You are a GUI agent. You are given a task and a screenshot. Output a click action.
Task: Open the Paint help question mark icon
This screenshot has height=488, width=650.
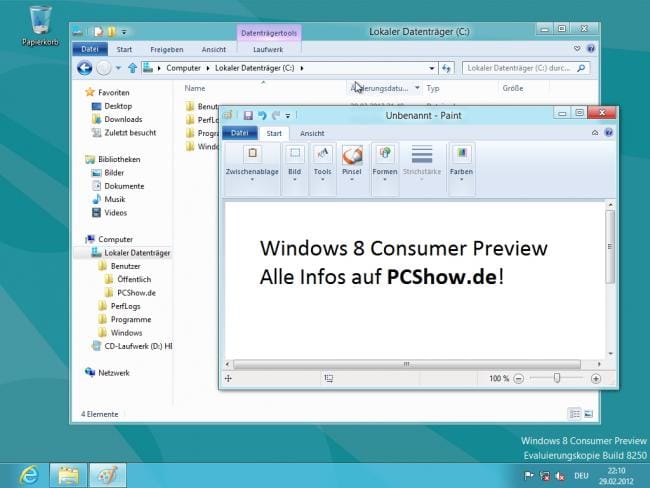click(609, 133)
